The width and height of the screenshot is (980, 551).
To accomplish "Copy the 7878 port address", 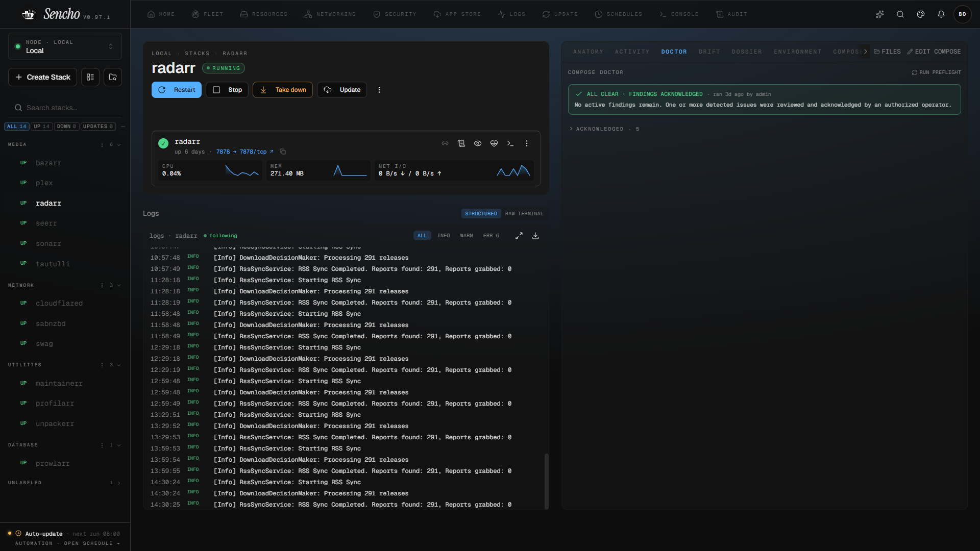I will coord(283,152).
